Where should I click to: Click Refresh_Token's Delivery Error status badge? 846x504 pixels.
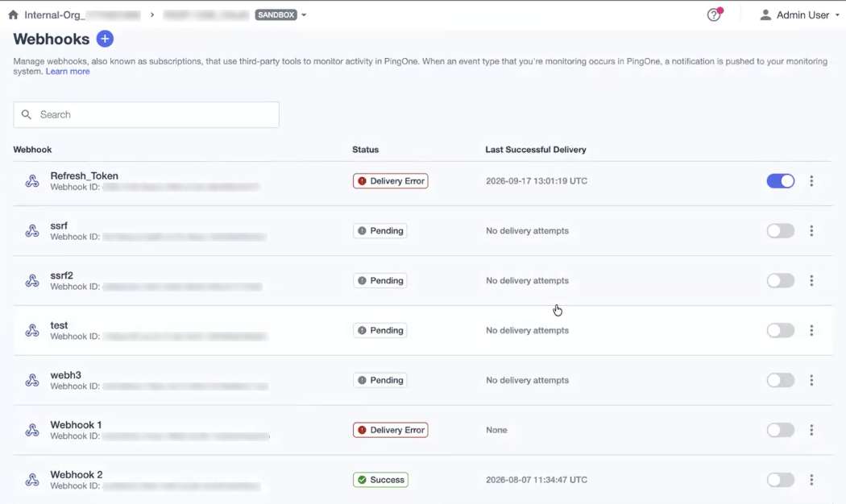pos(391,181)
